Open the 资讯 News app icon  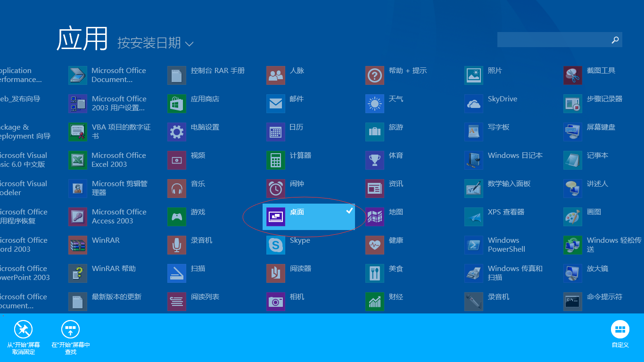click(x=375, y=189)
